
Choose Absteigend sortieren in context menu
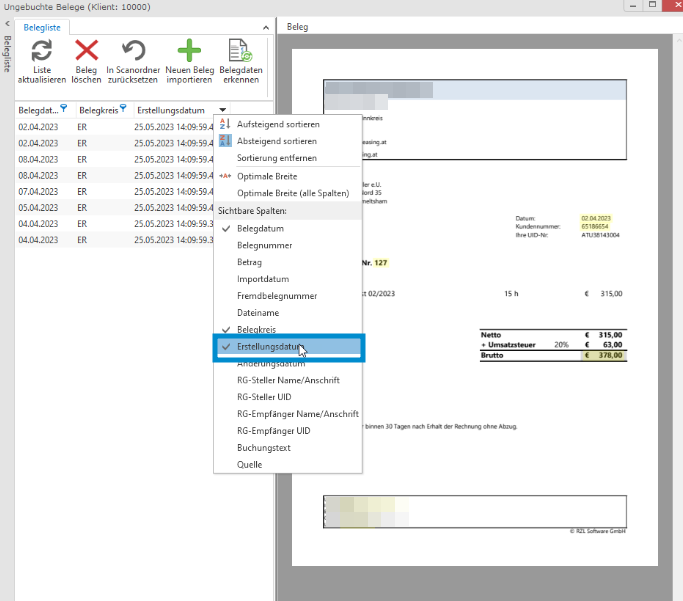(x=278, y=141)
